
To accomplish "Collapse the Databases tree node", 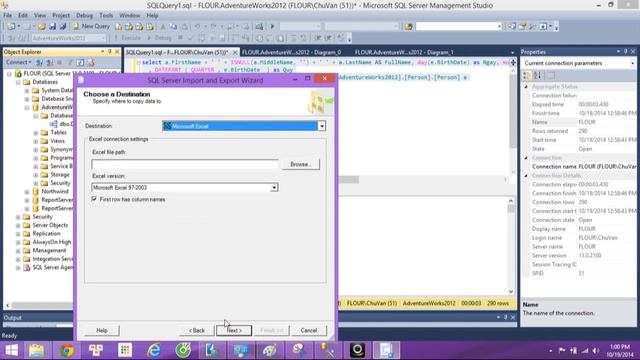I will (x=18, y=82).
